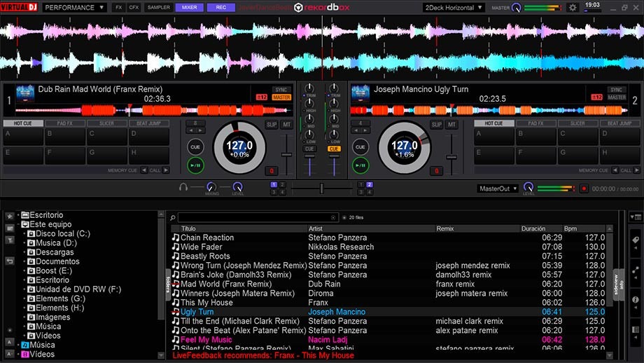Toggle crossfader assign 2 on right side
The height and width of the screenshot is (363, 644).
click(x=369, y=184)
